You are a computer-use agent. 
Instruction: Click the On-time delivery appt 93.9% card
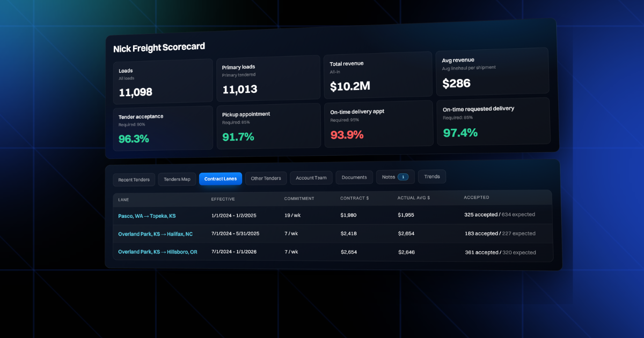378,124
